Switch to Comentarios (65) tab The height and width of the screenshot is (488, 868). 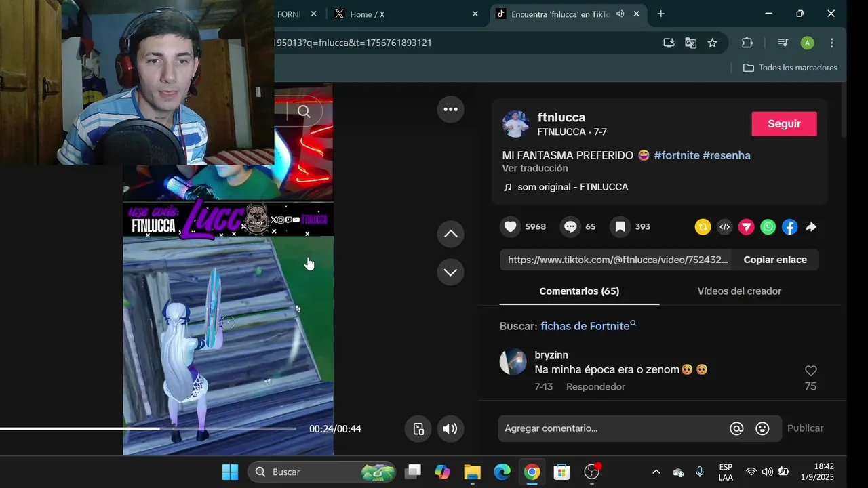pos(579,291)
